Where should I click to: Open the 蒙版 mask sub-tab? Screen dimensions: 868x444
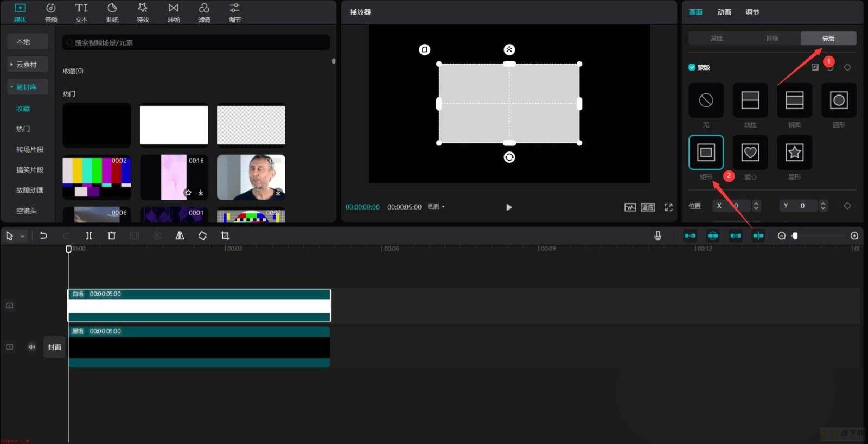pyautogui.click(x=828, y=39)
